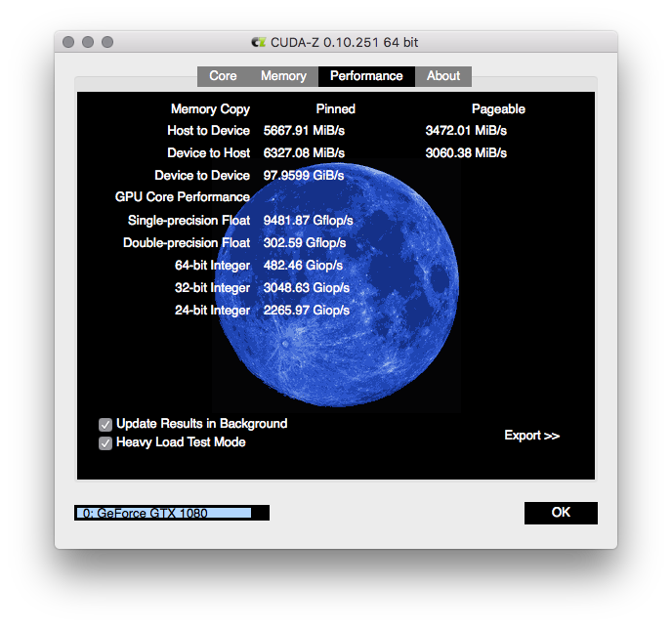Click the Device to Device label
Viewport: 672px width, 627px height.
point(202,175)
